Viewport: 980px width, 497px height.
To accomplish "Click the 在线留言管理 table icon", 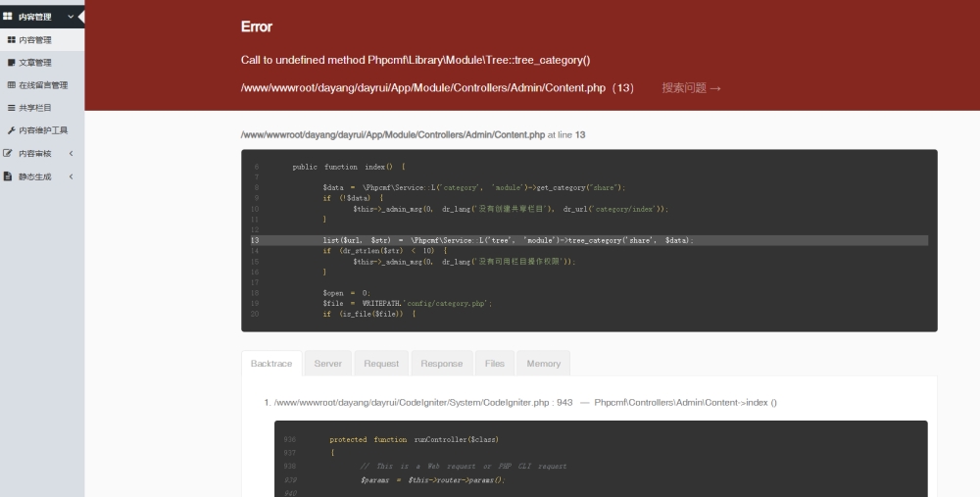I will click(x=12, y=85).
